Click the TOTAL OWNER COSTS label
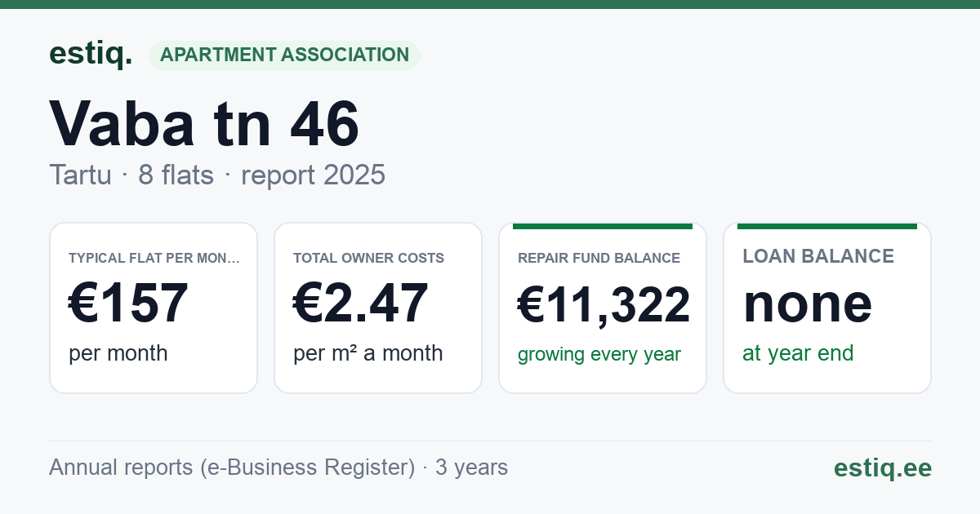 tap(368, 259)
